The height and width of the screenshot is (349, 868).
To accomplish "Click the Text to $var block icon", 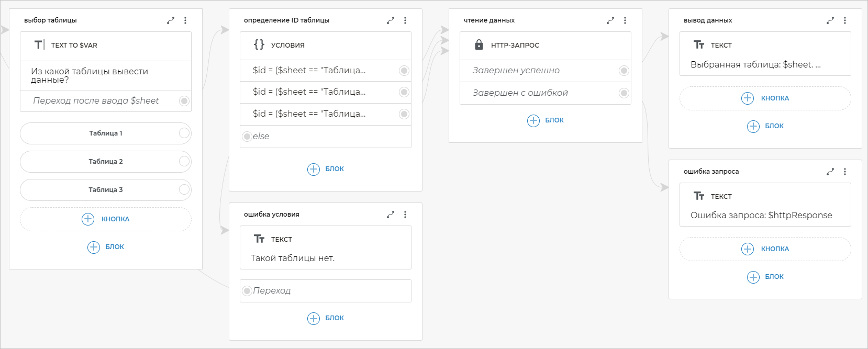I will pos(39,45).
